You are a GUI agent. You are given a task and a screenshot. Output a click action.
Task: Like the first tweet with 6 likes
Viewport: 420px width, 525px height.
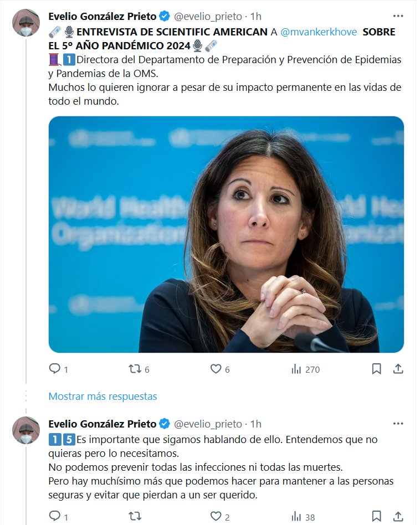click(215, 369)
